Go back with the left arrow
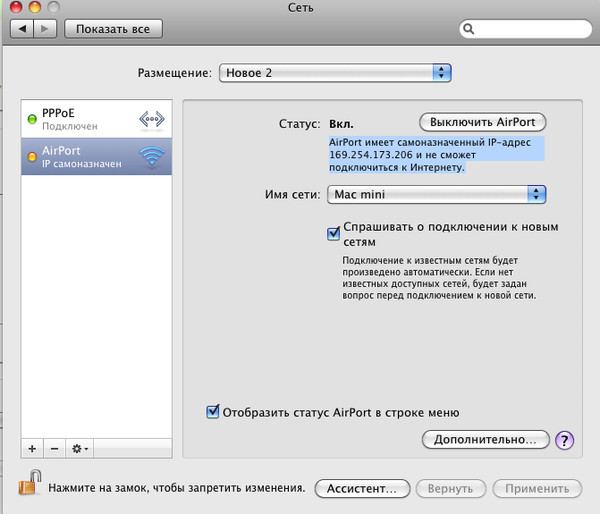The height and width of the screenshot is (514, 600). [x=24, y=29]
